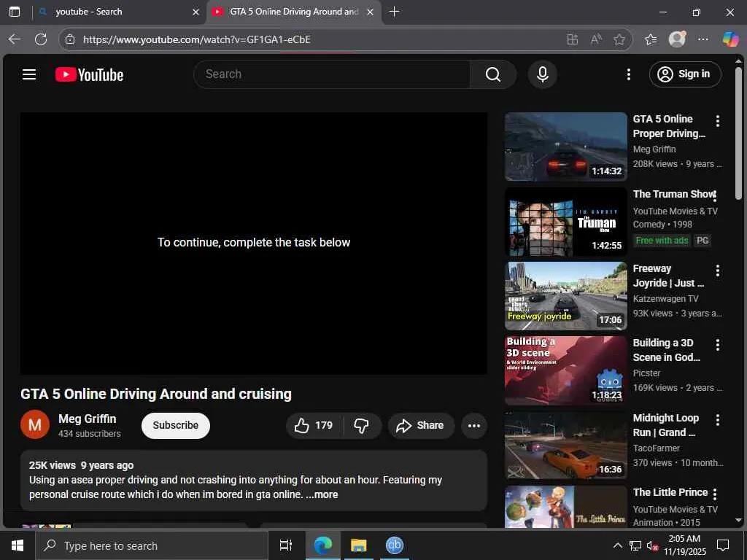Open Midnight Loop Run video thumbnail

565,446
